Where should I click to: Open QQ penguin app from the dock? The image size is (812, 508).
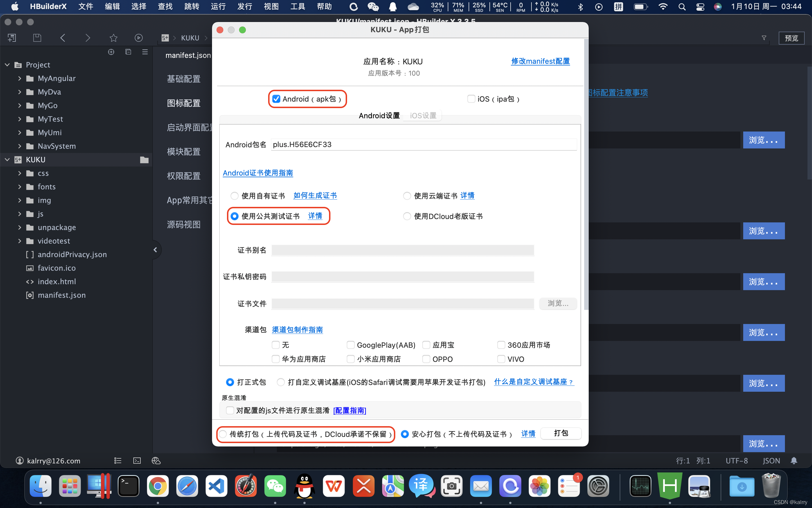point(304,486)
